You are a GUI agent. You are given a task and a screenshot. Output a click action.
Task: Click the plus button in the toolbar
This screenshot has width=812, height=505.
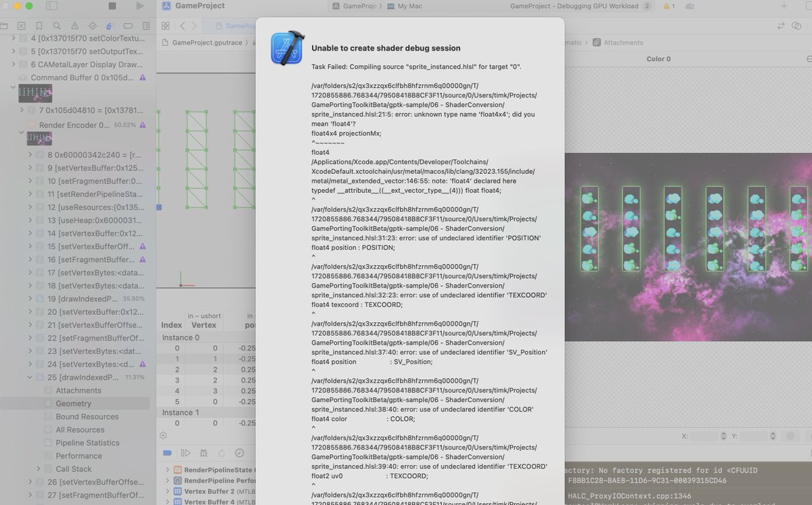tap(784, 6)
